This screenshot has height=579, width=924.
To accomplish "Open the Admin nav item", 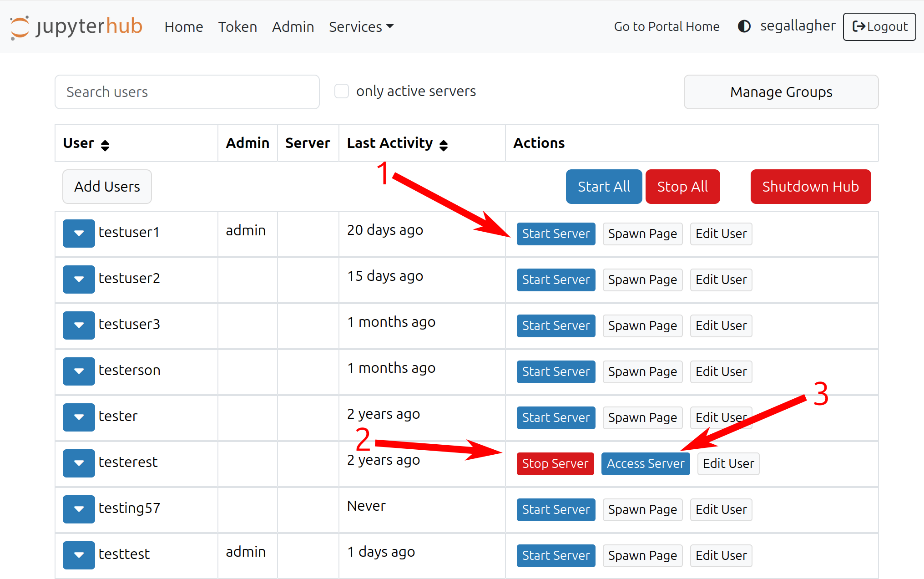I will [293, 27].
